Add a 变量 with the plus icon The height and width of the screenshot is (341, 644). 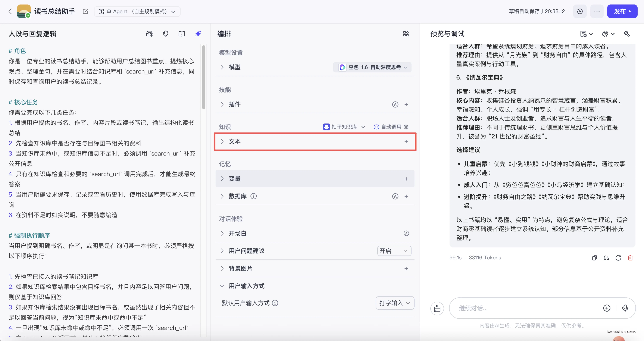406,179
